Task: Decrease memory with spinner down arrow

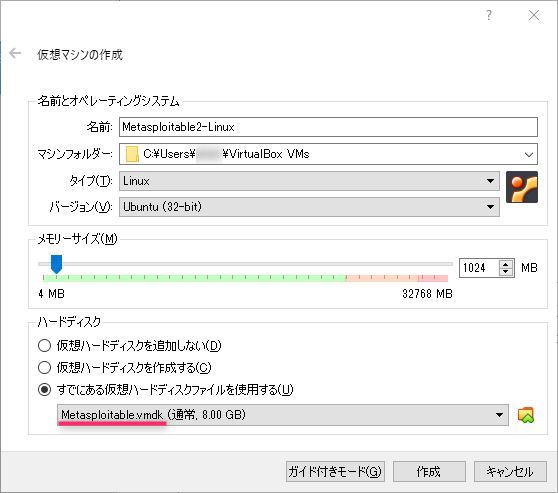Action: coord(505,272)
